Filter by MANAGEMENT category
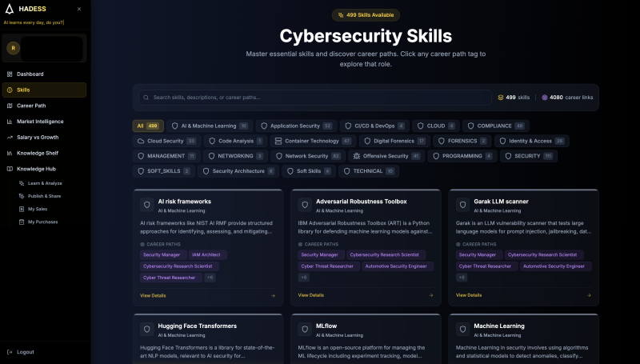Image resolution: width=640 pixels, height=364 pixels. 166,156
